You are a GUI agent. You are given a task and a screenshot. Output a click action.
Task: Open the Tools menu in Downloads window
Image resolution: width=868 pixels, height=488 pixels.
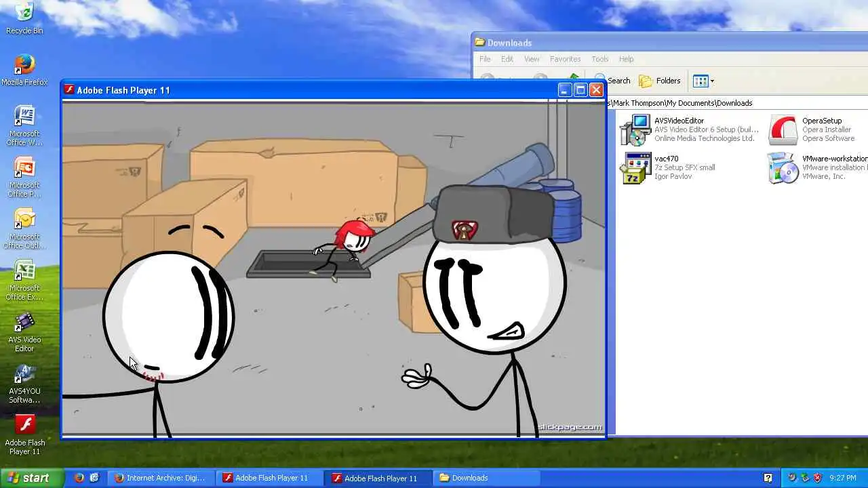click(599, 59)
